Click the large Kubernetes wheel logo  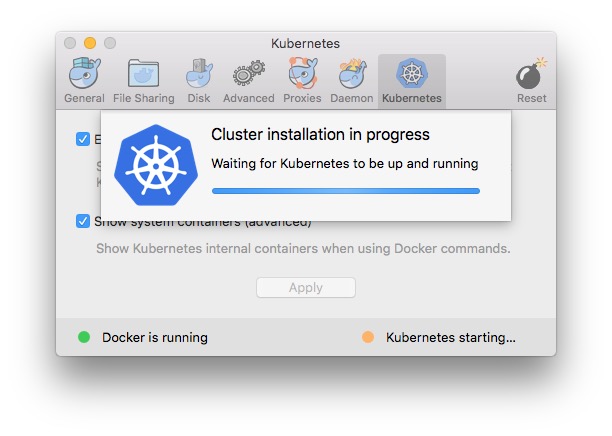[155, 165]
